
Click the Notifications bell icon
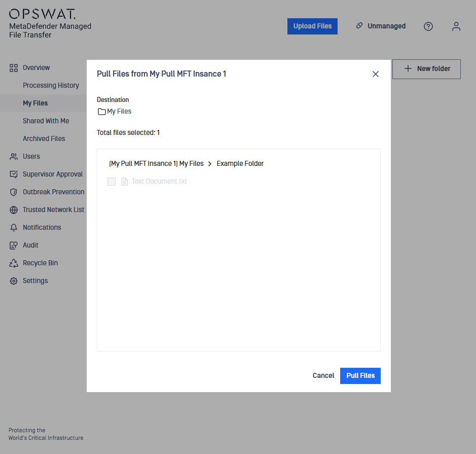[x=14, y=228]
